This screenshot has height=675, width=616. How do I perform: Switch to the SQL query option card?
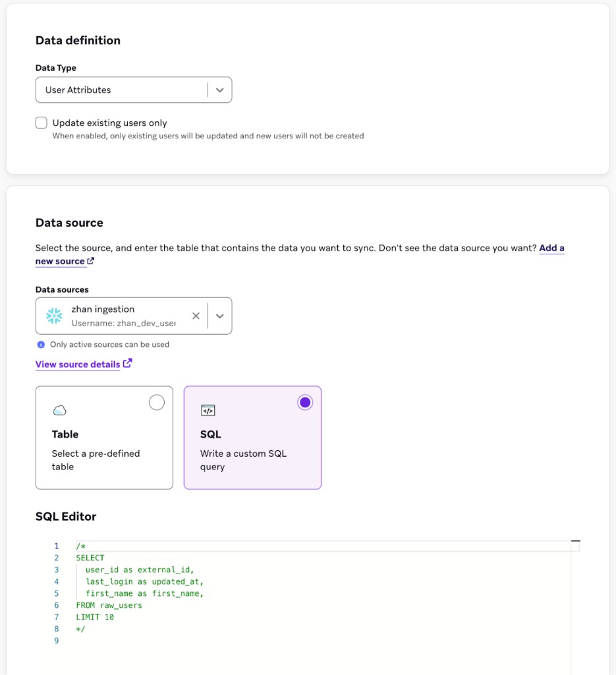pos(252,438)
